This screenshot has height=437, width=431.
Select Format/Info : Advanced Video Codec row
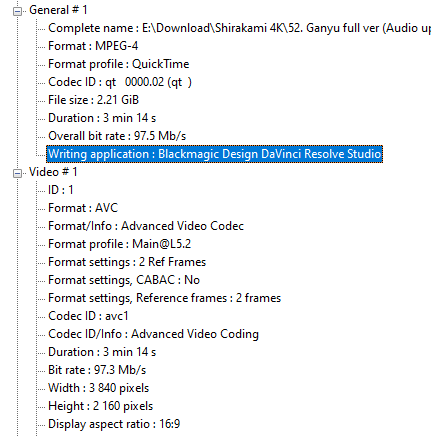click(x=146, y=226)
